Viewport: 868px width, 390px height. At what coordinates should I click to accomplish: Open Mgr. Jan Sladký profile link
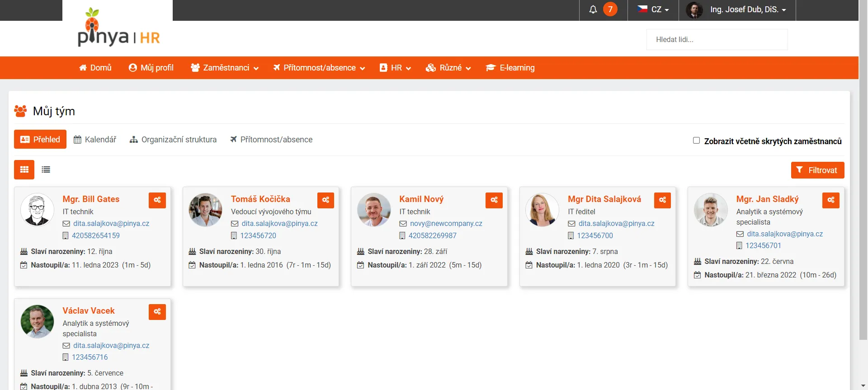(767, 199)
